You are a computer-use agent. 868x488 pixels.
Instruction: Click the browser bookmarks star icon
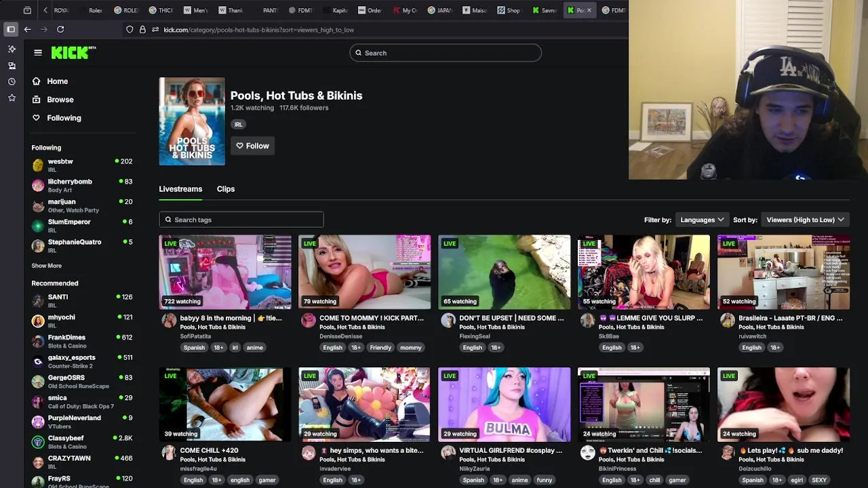click(12, 98)
